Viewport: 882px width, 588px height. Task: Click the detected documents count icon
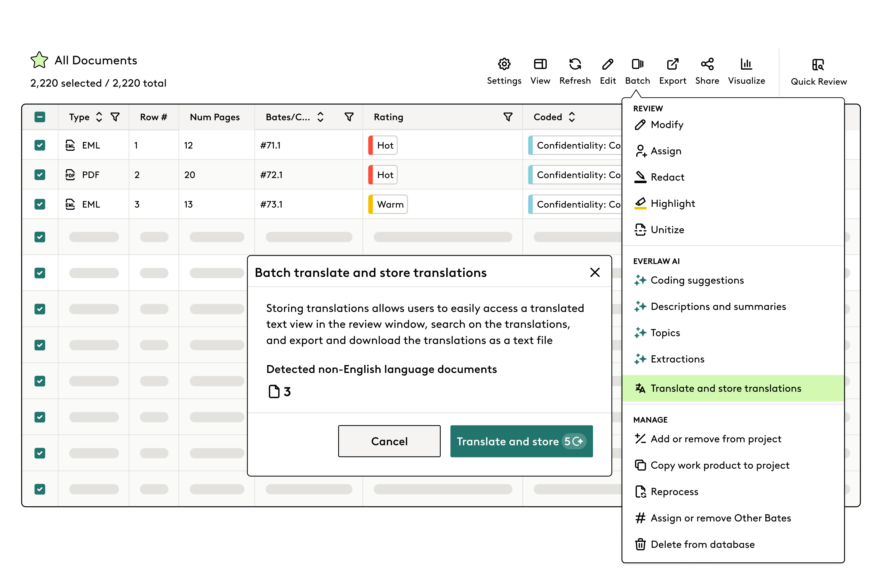point(274,391)
